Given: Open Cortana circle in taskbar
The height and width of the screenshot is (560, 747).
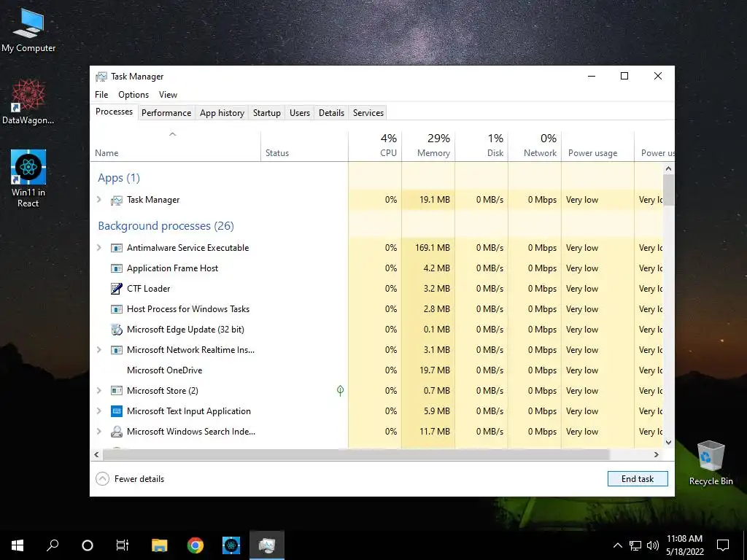Looking at the screenshot, I should 88,545.
